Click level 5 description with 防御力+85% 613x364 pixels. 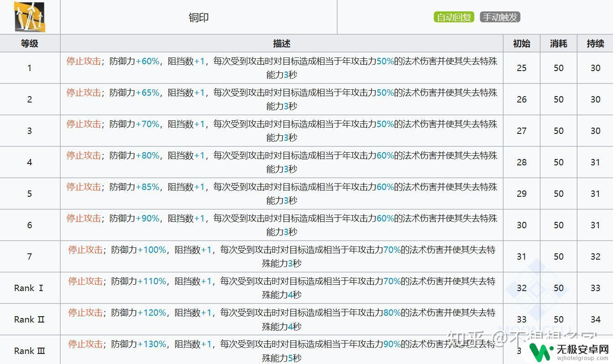click(x=281, y=194)
